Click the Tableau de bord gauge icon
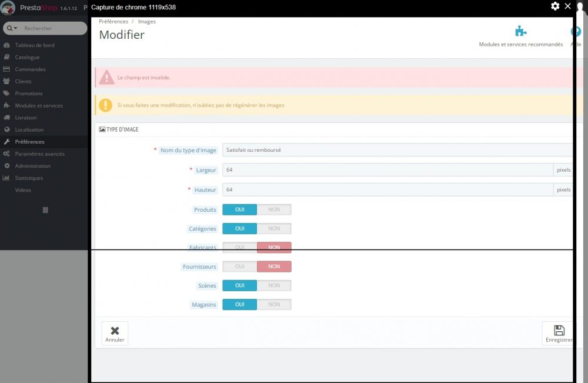588x383 pixels. coord(6,45)
